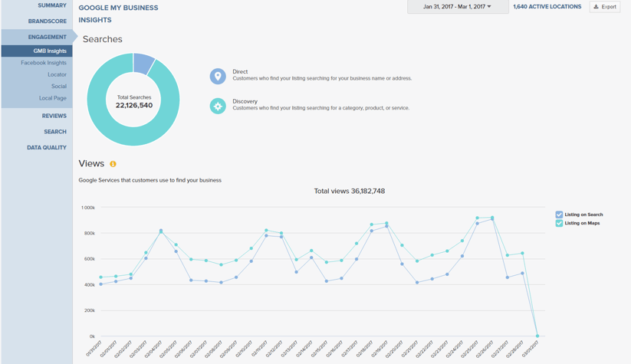Open the Jan 31 - Mar 1 date range dropdown
Screen dimensions: 631x364
point(458,7)
